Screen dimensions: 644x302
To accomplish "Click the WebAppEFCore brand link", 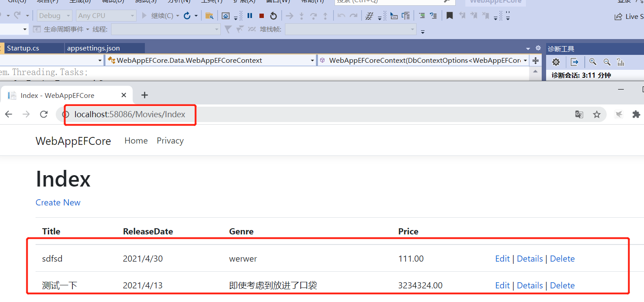I will (x=73, y=141).
